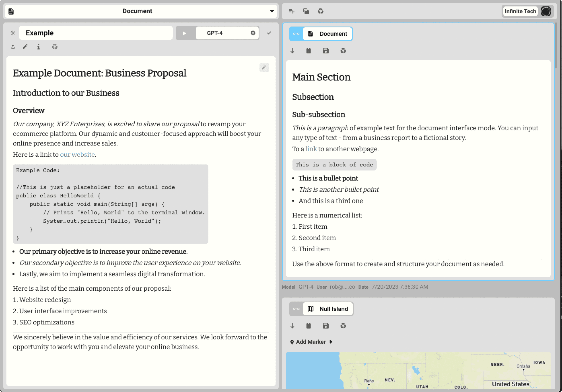Click the Model 'GPT-4' metadata text
The height and width of the screenshot is (392, 562).
(x=306, y=287)
